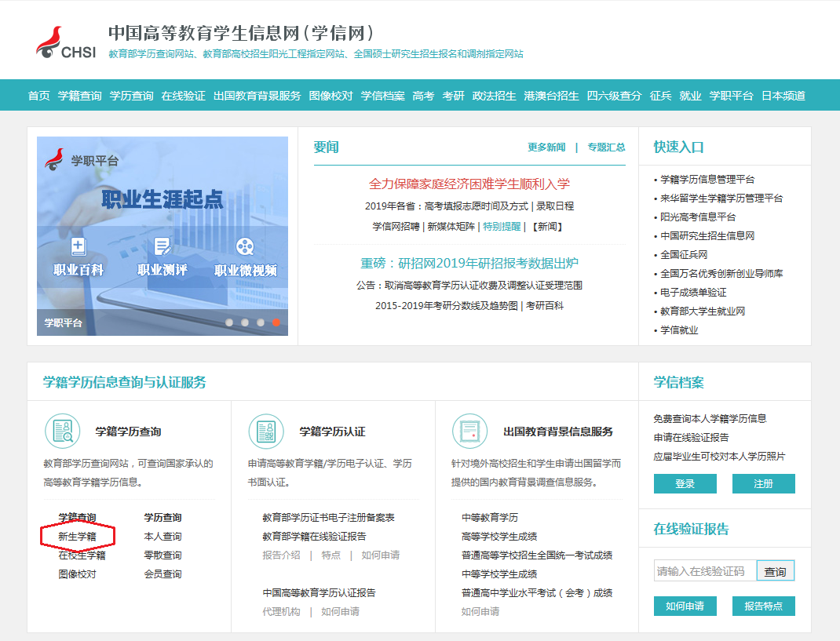Click the 学职平台 bird logo in banner

point(55,159)
